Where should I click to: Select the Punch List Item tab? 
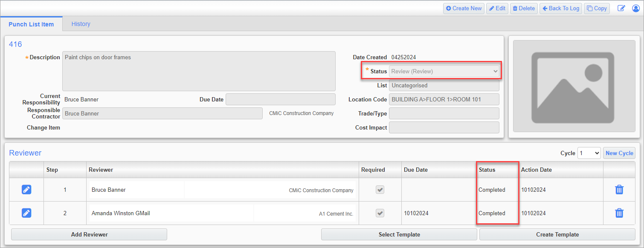[32, 24]
